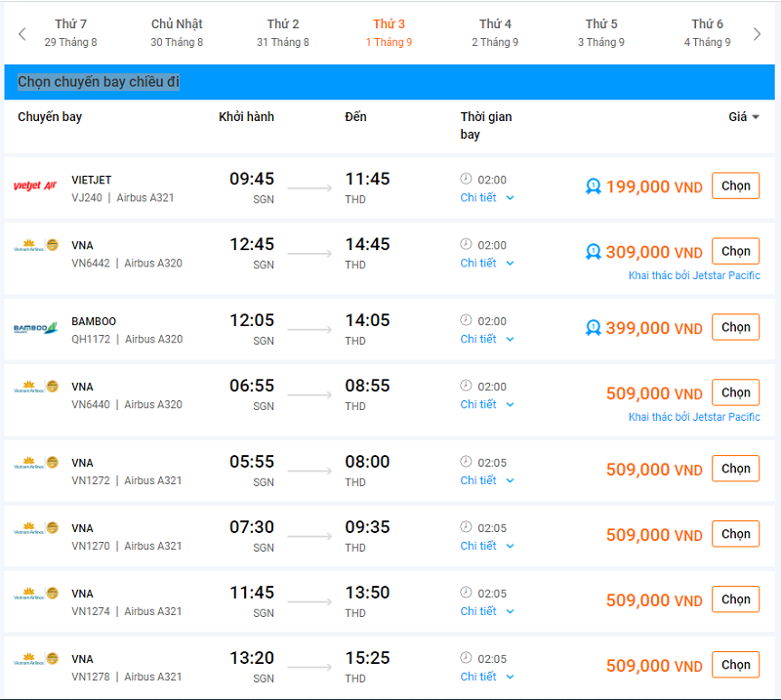Click the Bamboo Airways logo
781x700 pixels.
tap(35, 328)
